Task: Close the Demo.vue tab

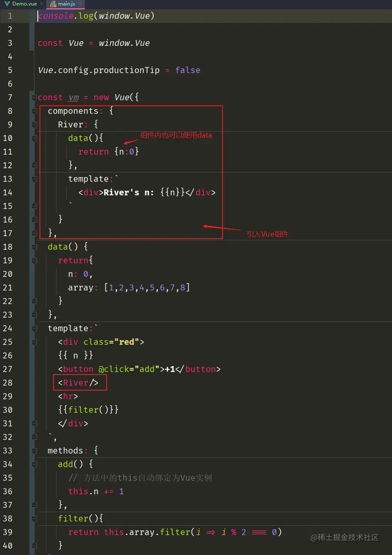Action: (x=42, y=4)
